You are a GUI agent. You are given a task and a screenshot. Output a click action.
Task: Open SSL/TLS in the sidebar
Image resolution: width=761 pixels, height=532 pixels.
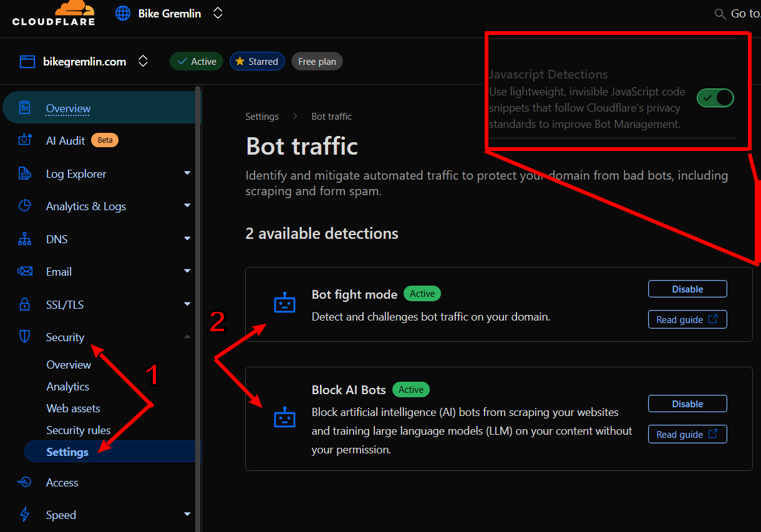65,305
